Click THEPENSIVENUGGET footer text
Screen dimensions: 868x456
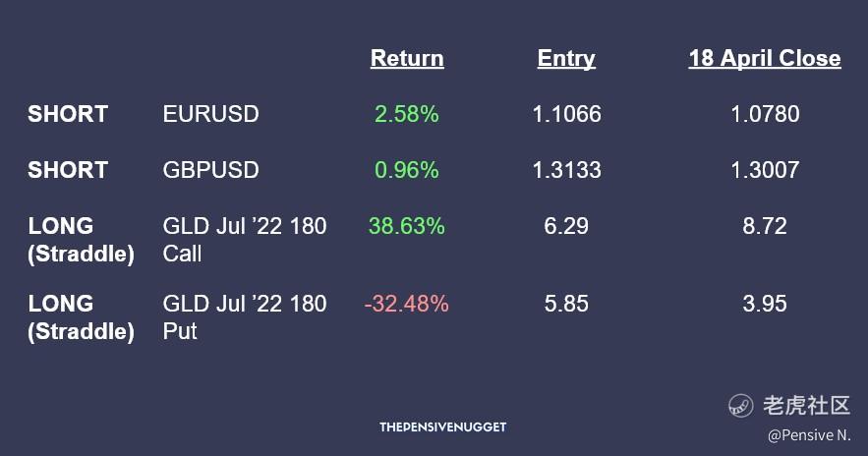(x=442, y=427)
